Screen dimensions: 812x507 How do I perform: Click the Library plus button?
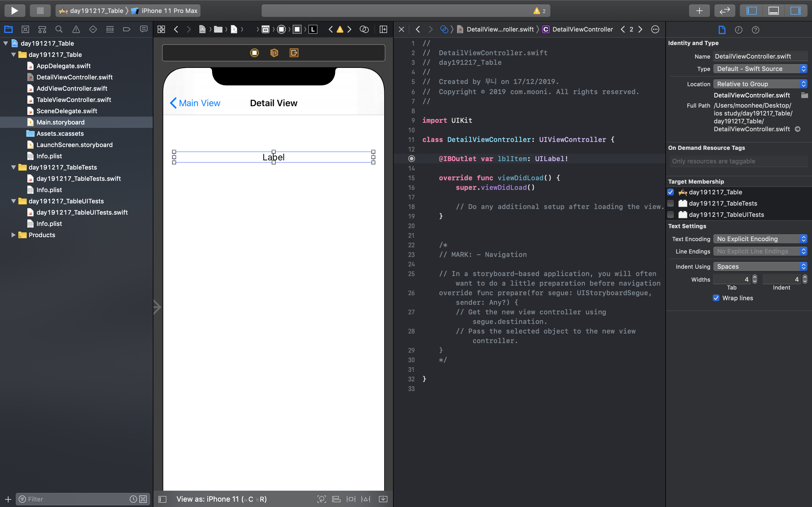tap(699, 10)
